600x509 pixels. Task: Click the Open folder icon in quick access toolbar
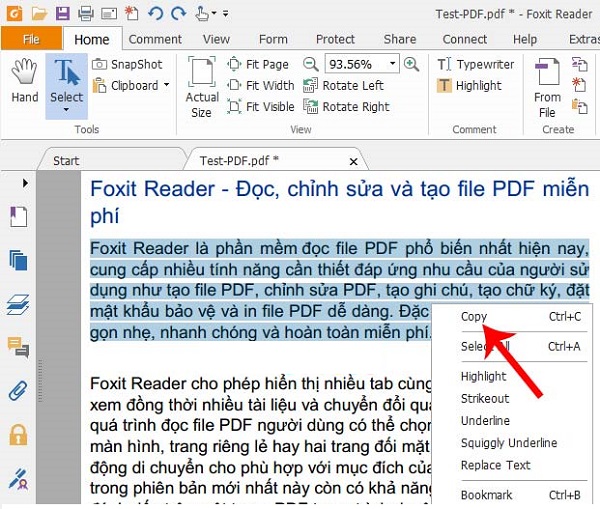(x=39, y=14)
